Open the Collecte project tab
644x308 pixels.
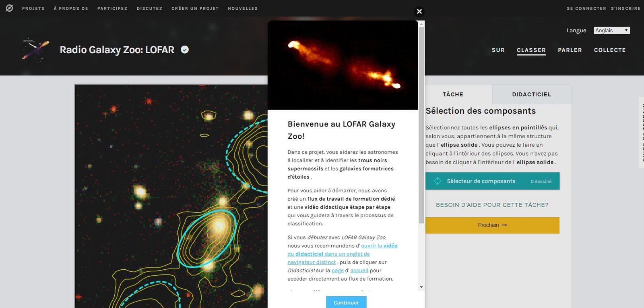tap(610, 50)
